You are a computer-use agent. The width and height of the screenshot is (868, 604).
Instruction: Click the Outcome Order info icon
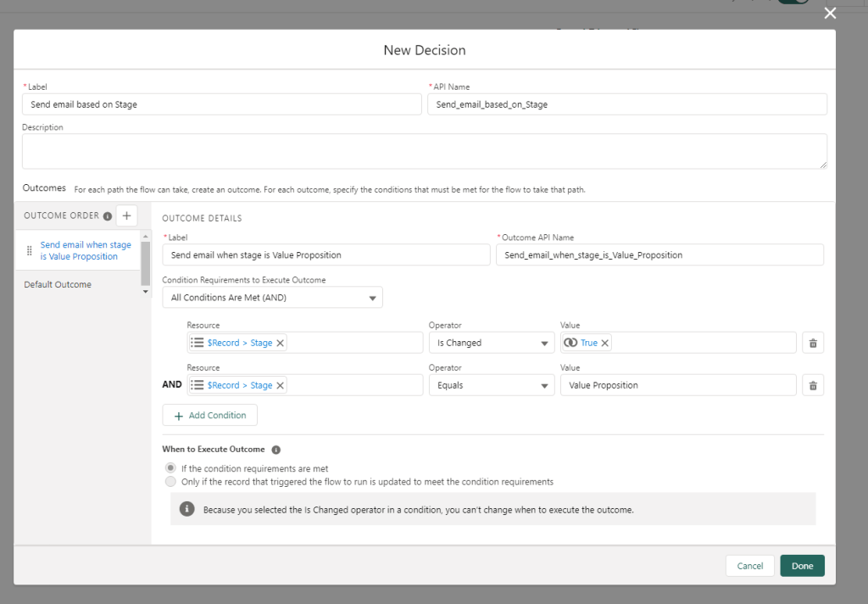[107, 216]
